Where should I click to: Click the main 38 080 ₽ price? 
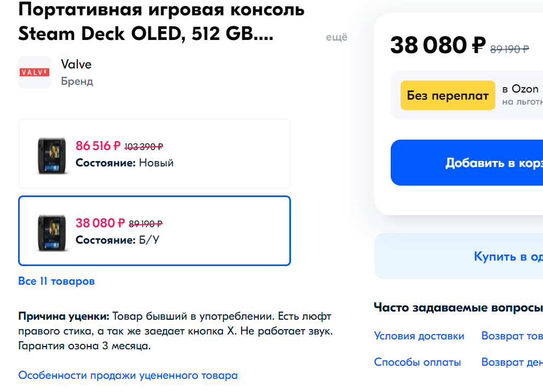click(438, 45)
